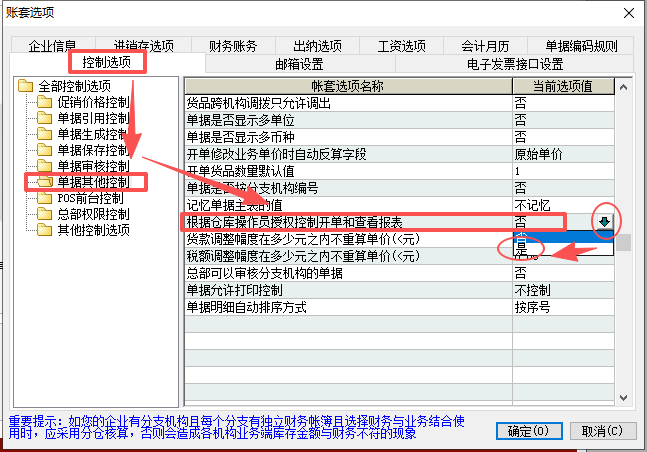
Task: Click the options list scroll-down arrow
Action: click(624, 395)
